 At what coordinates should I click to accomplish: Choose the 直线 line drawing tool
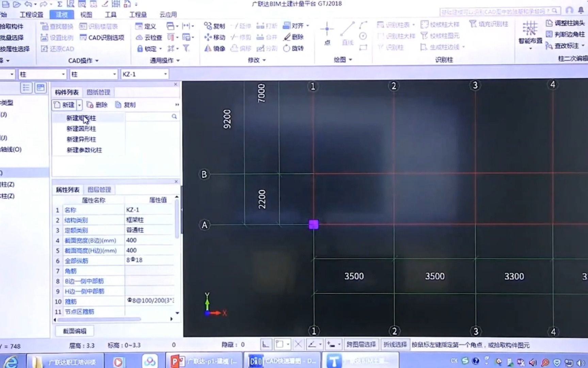pos(347,34)
